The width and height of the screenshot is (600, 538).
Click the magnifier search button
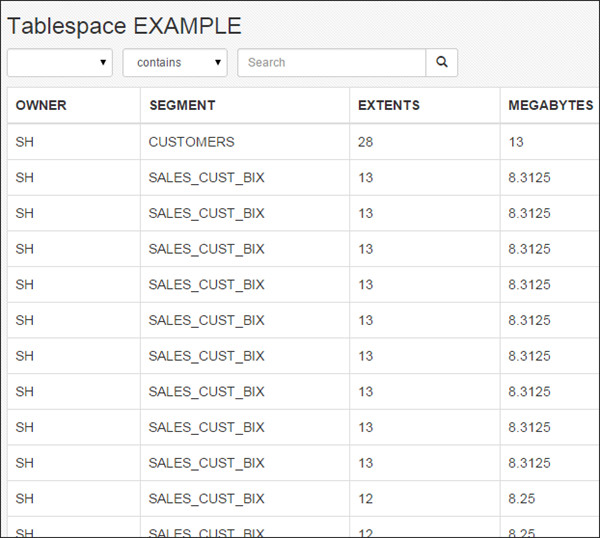(441, 62)
